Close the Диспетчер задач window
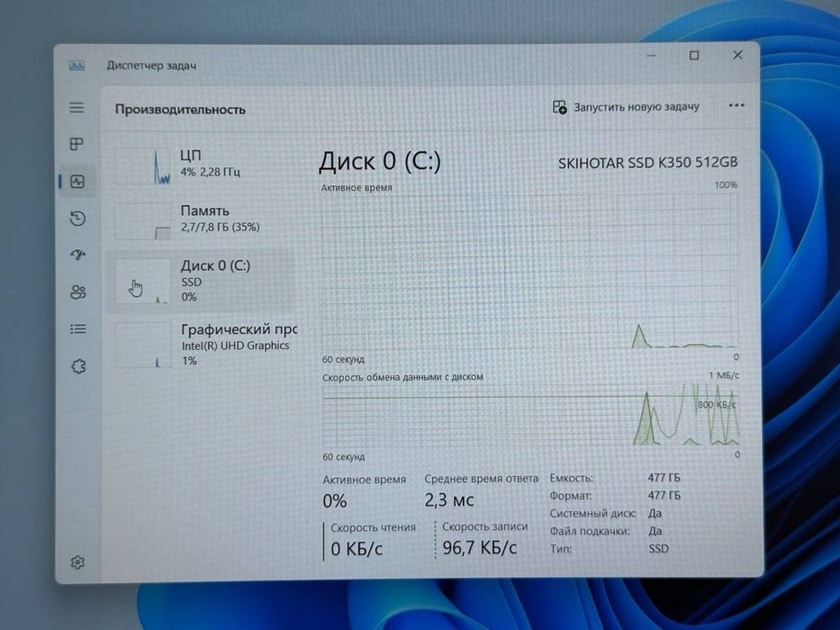Viewport: 840px width, 630px height. pyautogui.click(x=737, y=55)
